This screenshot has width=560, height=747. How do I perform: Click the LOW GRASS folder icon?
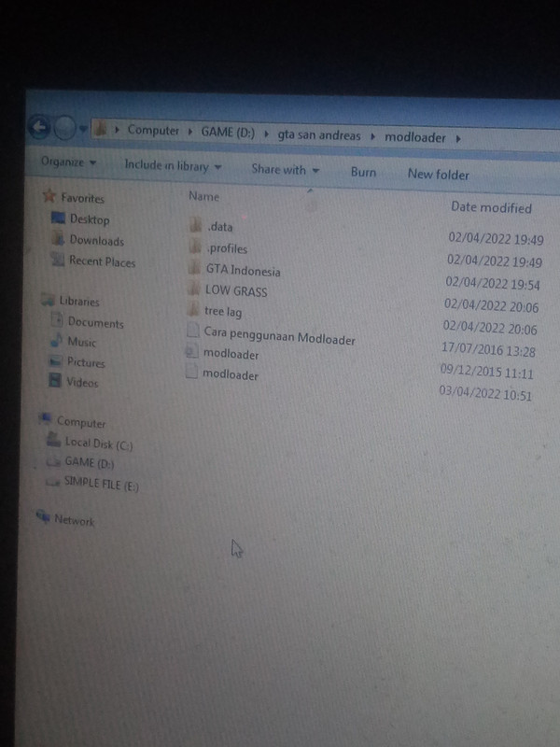coord(193,288)
